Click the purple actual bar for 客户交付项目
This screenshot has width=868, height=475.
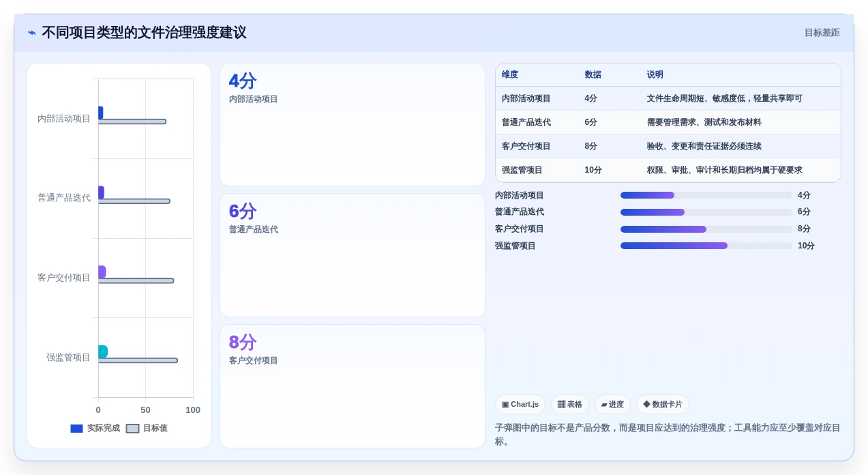coord(102,272)
